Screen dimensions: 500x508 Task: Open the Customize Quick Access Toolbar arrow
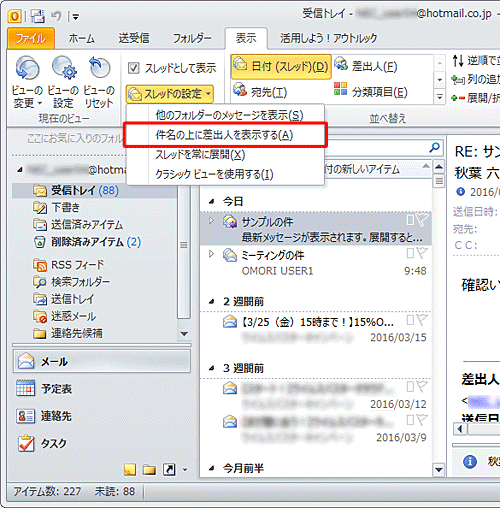pos(76,17)
